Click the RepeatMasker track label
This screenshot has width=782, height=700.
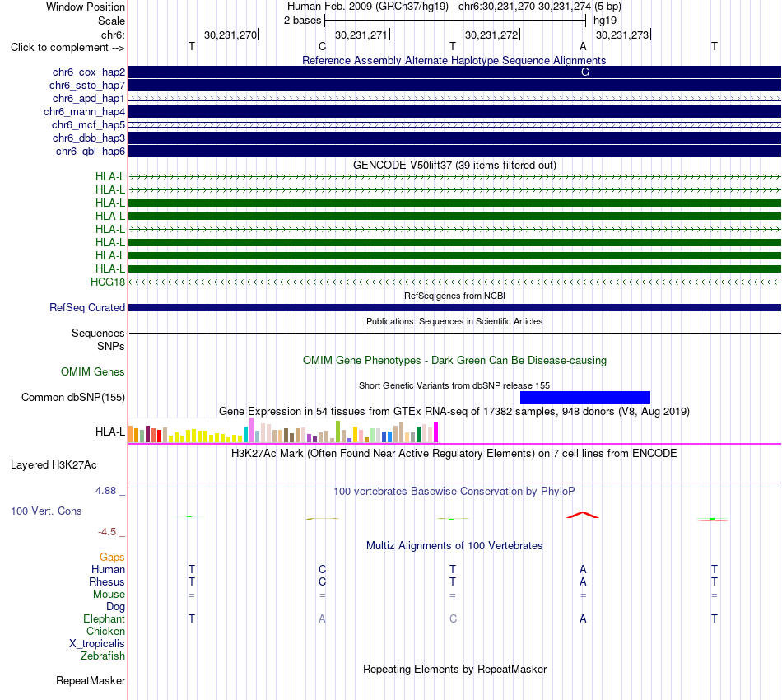91,681
